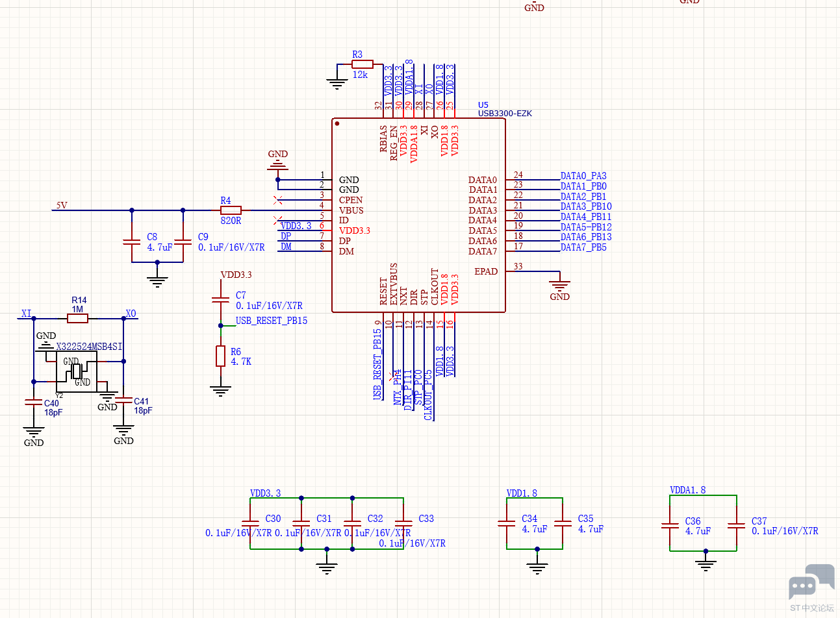Select the no-connect marker on CPEN pin
Viewport: 840px width, 618px height.
[278, 199]
